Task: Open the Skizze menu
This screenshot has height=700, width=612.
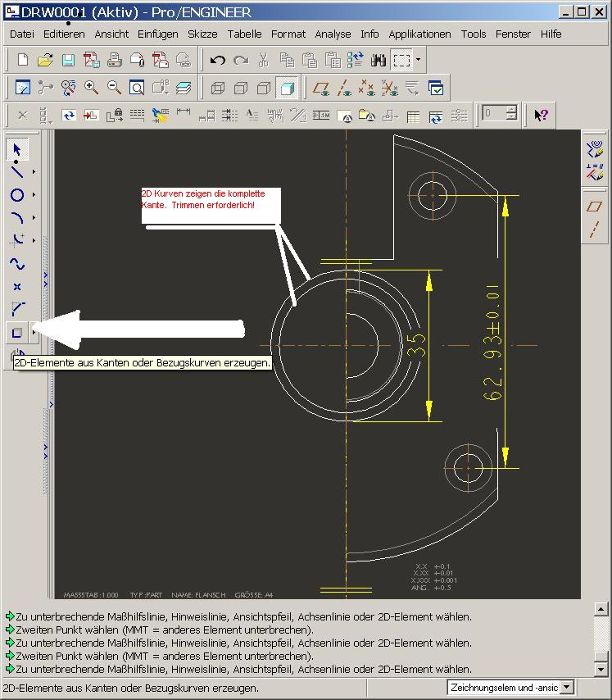Action: (x=202, y=34)
